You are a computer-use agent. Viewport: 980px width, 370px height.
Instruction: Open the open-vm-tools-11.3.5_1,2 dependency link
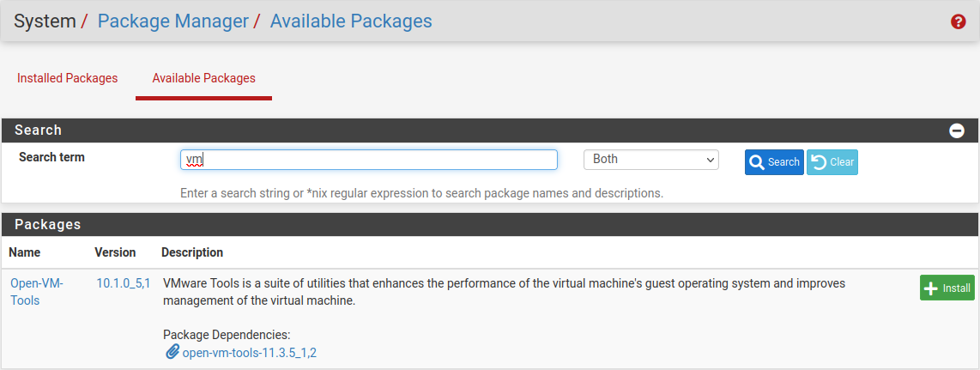click(249, 353)
